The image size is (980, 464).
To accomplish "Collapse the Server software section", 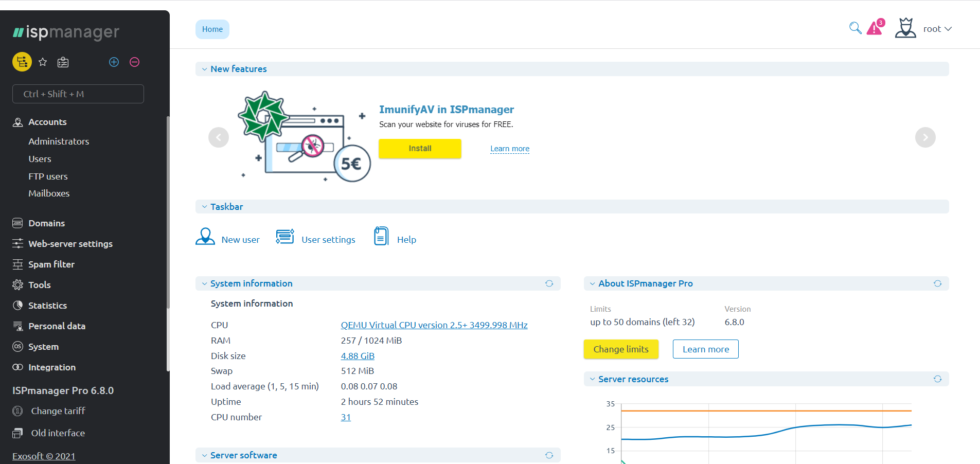I will pyautogui.click(x=205, y=455).
